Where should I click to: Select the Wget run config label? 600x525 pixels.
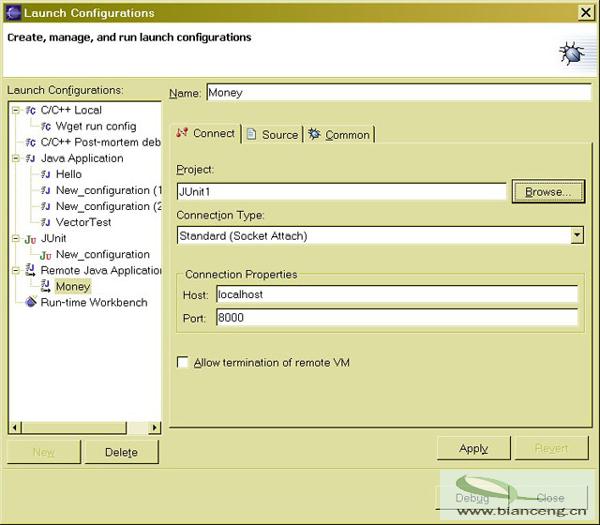pos(96,126)
